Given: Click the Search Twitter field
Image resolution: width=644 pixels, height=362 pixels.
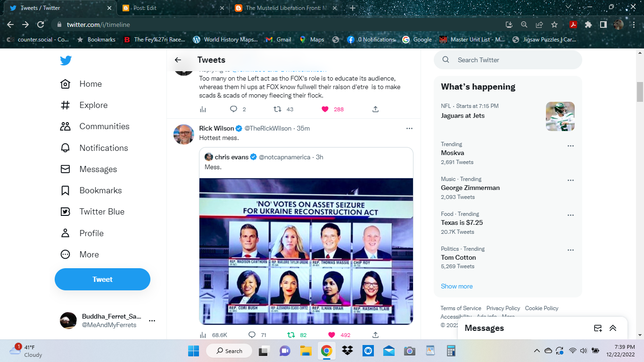Looking at the screenshot, I should (508, 60).
